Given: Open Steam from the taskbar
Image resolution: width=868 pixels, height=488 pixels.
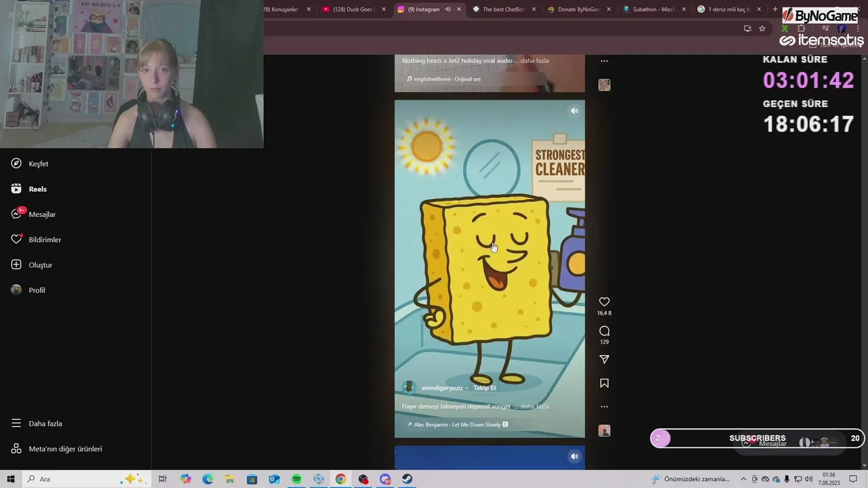Looking at the screenshot, I should (407, 479).
